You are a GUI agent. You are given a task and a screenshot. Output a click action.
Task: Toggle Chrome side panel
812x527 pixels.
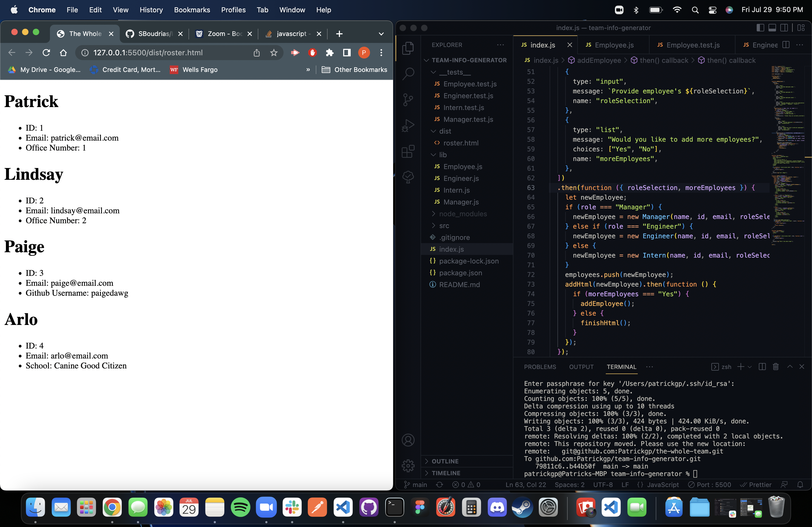pos(347,53)
